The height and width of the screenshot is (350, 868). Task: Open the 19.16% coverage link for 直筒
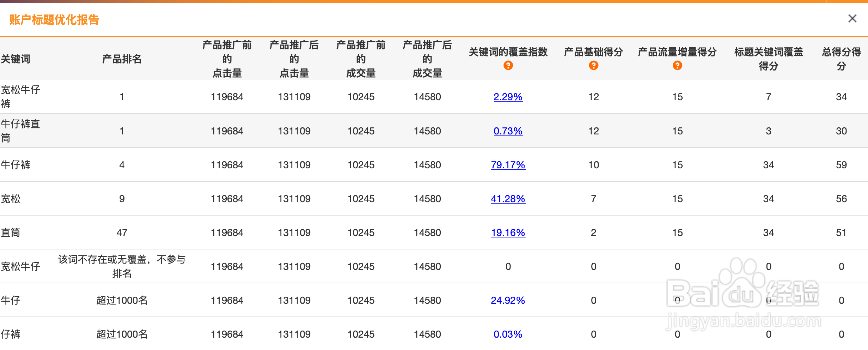coord(508,233)
